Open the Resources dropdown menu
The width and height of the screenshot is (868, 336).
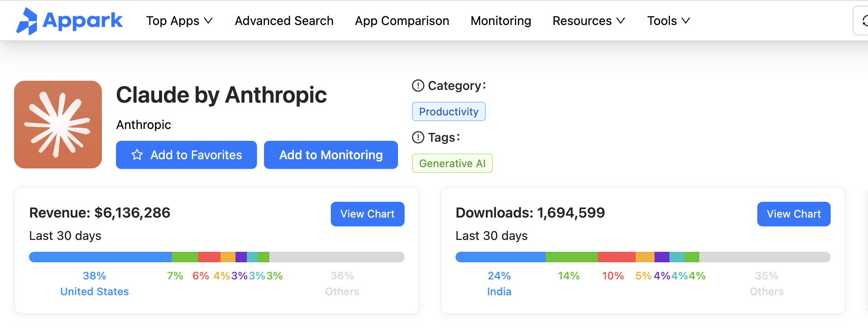point(588,21)
